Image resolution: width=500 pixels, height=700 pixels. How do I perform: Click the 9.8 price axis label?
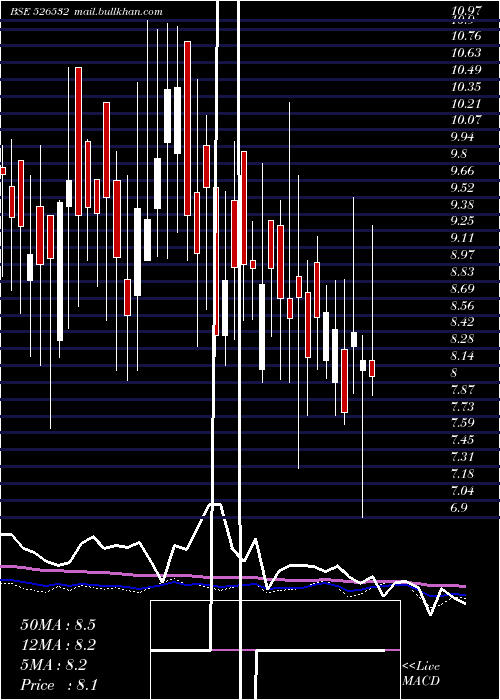[459, 154]
